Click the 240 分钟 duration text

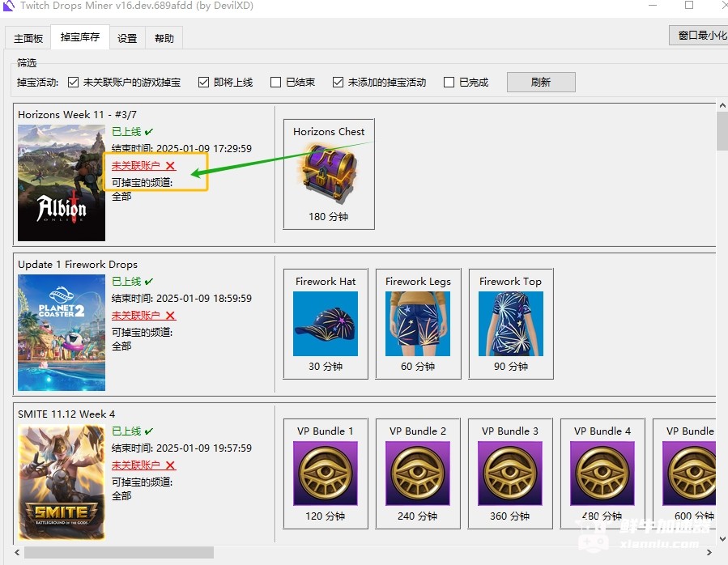pos(418,516)
